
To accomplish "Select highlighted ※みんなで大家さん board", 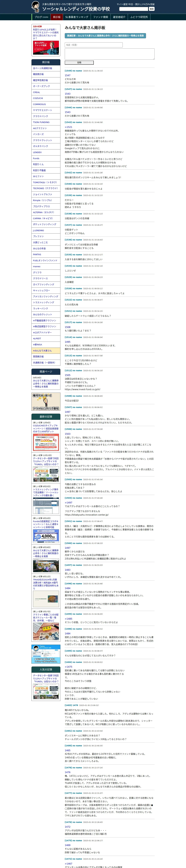I will 46,351.
